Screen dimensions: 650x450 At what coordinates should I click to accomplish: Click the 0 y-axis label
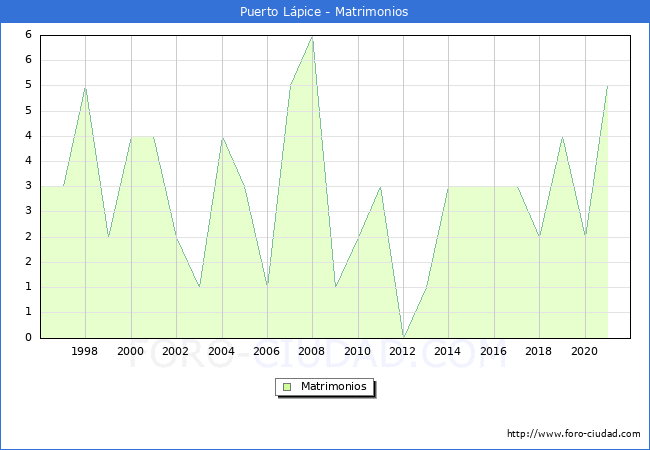[x=28, y=337]
